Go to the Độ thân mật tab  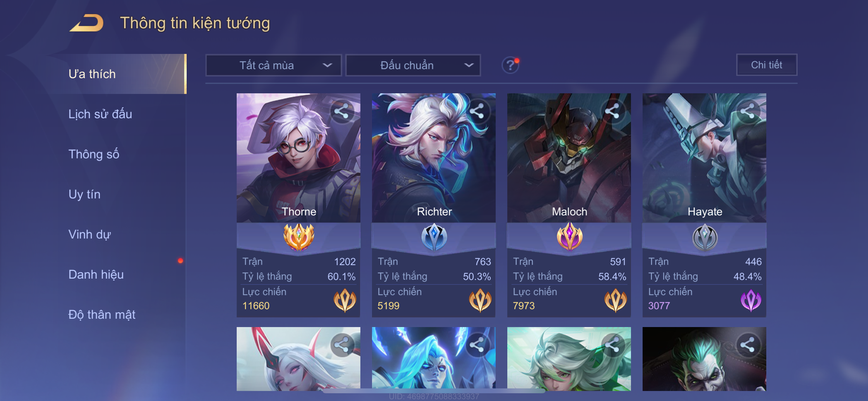point(102,315)
